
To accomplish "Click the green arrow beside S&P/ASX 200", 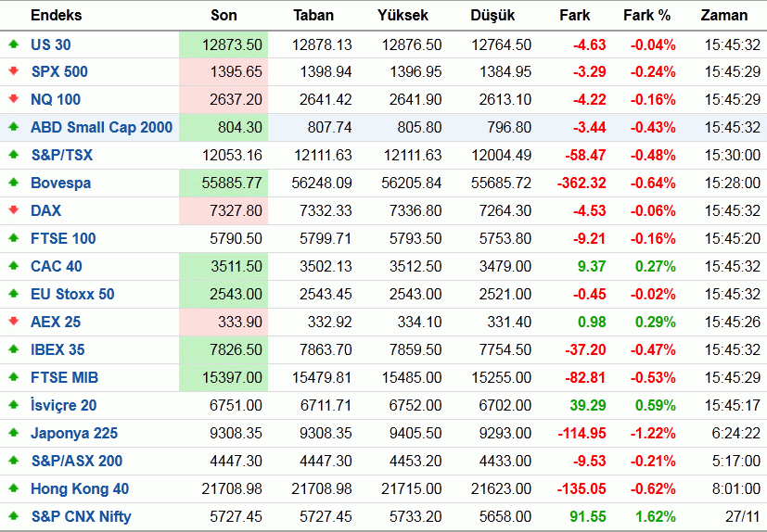I will pos(14,461).
